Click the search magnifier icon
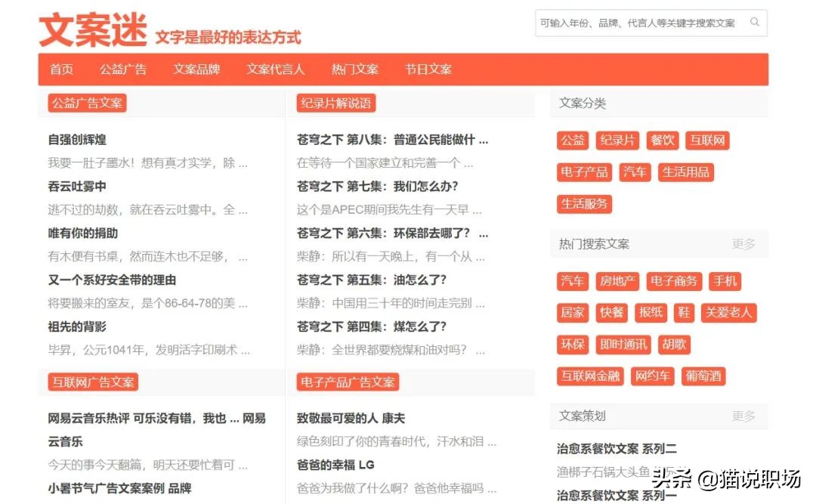The width and height of the screenshot is (816, 504). pos(755,23)
